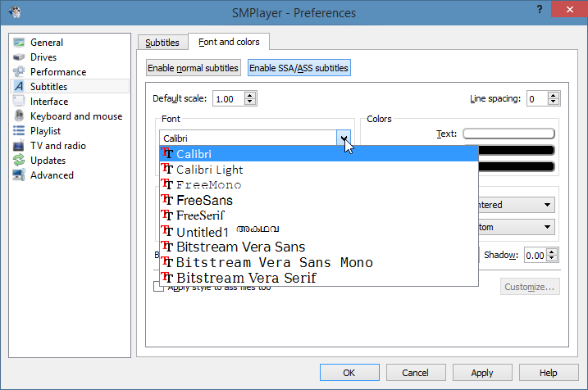The height and width of the screenshot is (390, 588).
Task: Click the Keyboard and mouse icon
Action: (x=19, y=116)
